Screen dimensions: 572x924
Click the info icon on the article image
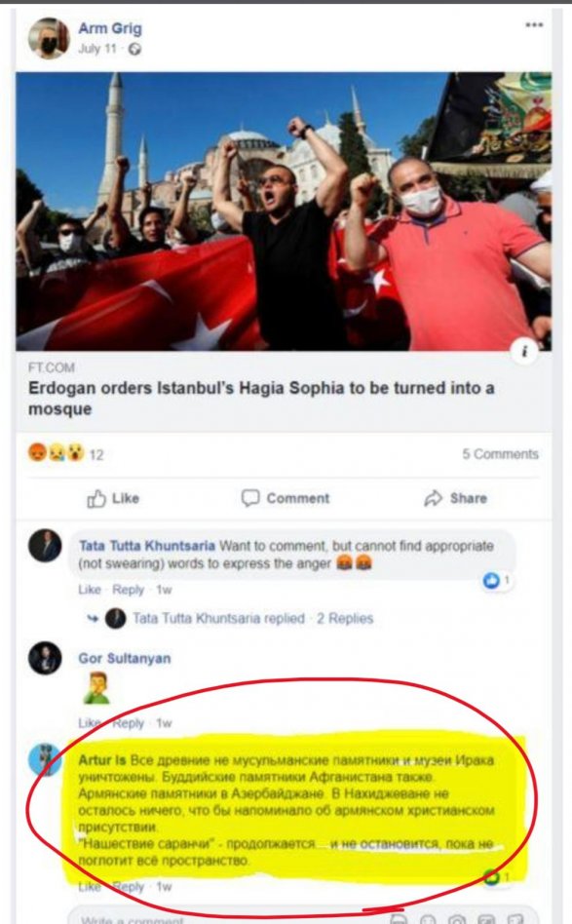point(524,352)
